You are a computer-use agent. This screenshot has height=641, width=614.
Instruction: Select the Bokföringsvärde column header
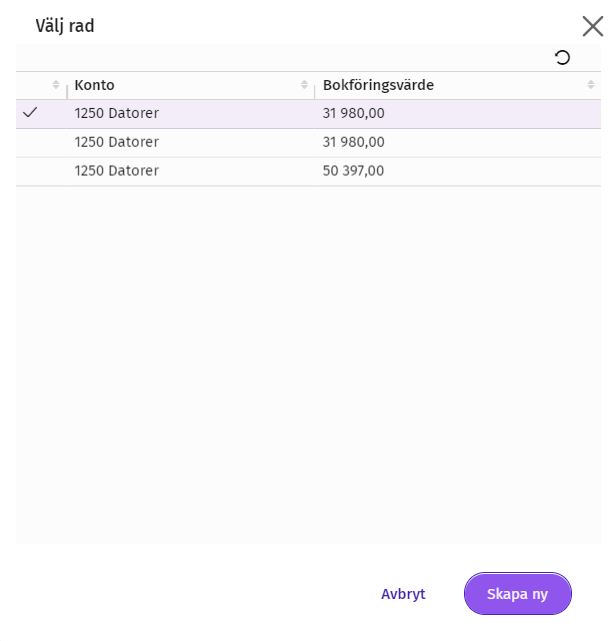tap(378, 85)
